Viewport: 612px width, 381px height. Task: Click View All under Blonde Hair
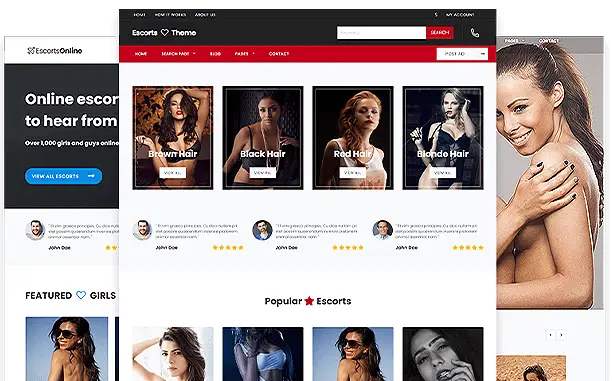point(443,173)
